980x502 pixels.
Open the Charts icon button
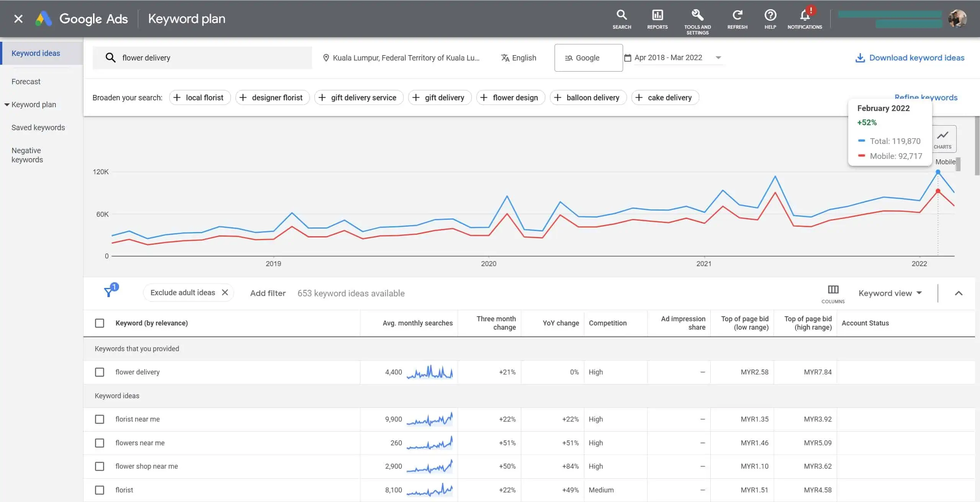(942, 139)
